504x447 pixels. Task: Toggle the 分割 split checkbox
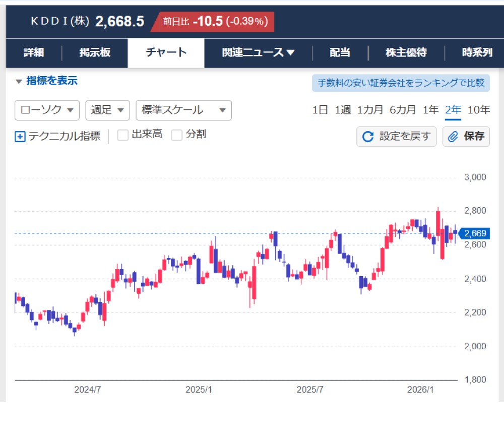coord(177,135)
